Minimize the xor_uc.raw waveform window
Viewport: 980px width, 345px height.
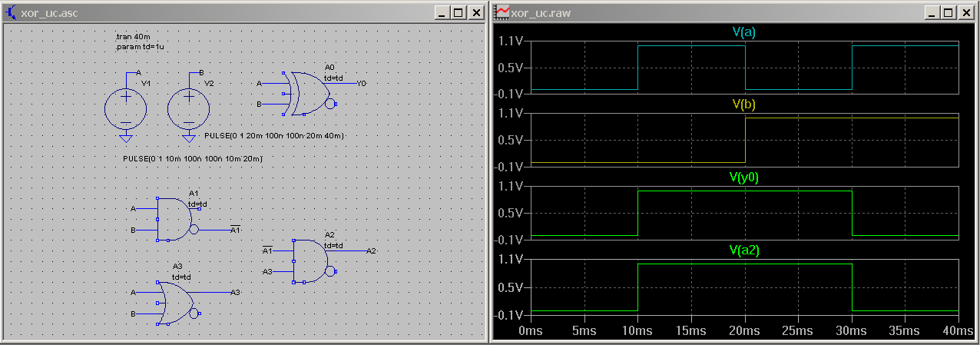pos(933,13)
